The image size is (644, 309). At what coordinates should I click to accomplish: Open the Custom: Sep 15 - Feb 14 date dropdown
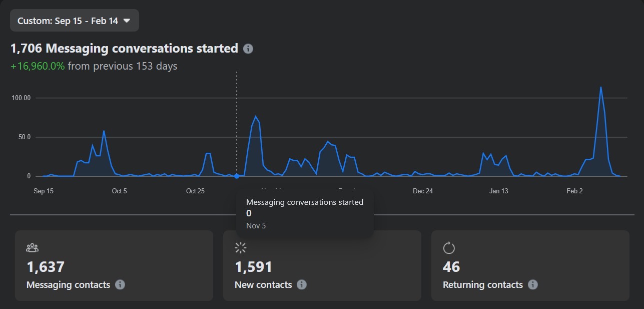point(74,21)
